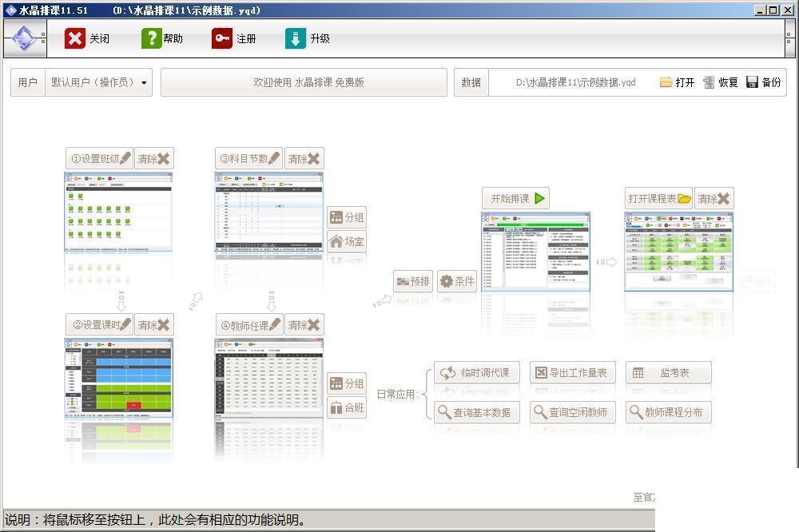The height and width of the screenshot is (532, 799).
Task: Click the 恢复 restore data icon
Action: [x=709, y=82]
